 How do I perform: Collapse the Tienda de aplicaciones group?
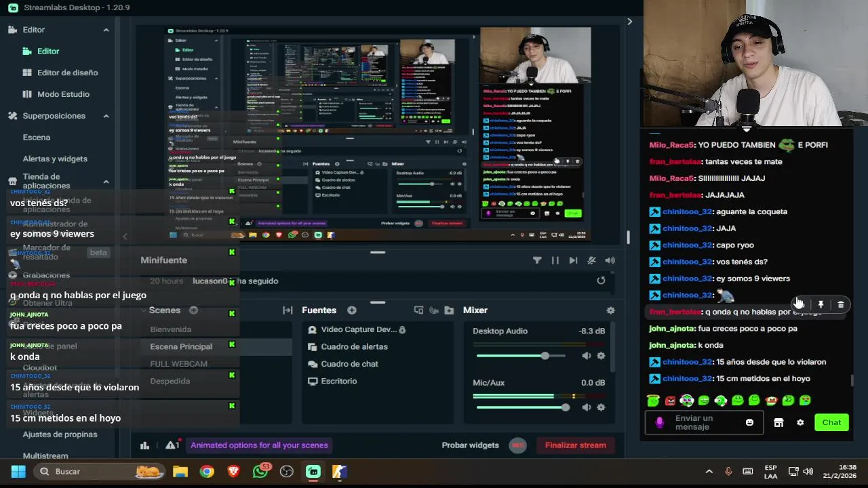[x=106, y=182]
